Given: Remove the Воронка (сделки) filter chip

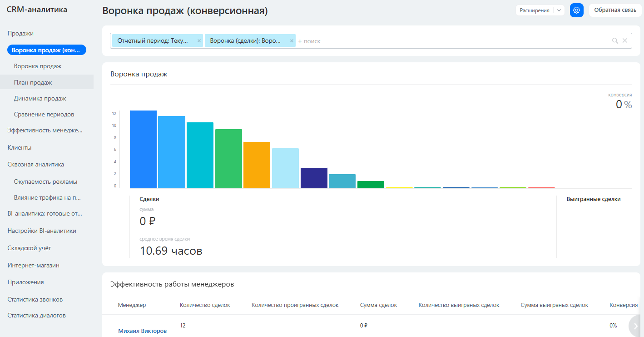Looking at the screenshot, I should (x=292, y=41).
